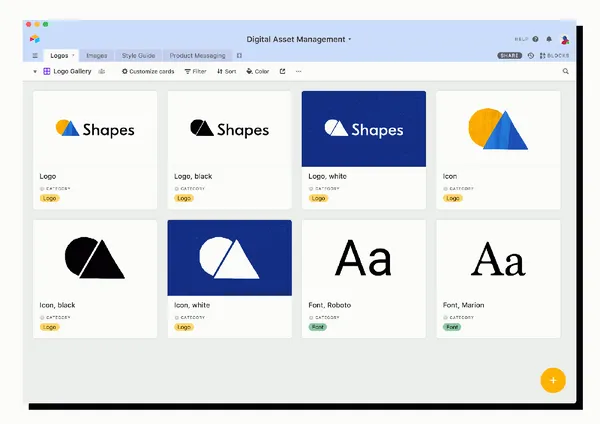
Task: Open the color Shapes Logo card image
Action: [95, 129]
